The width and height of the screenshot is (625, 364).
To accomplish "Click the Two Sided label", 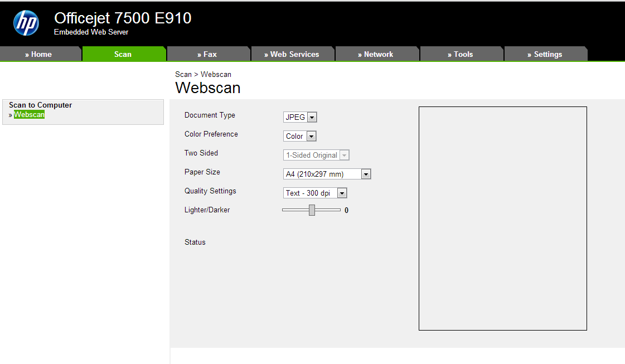I will coord(201,153).
